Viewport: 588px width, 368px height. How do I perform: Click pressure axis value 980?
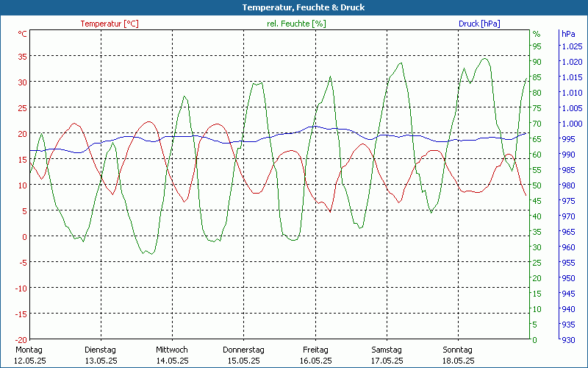point(568,185)
